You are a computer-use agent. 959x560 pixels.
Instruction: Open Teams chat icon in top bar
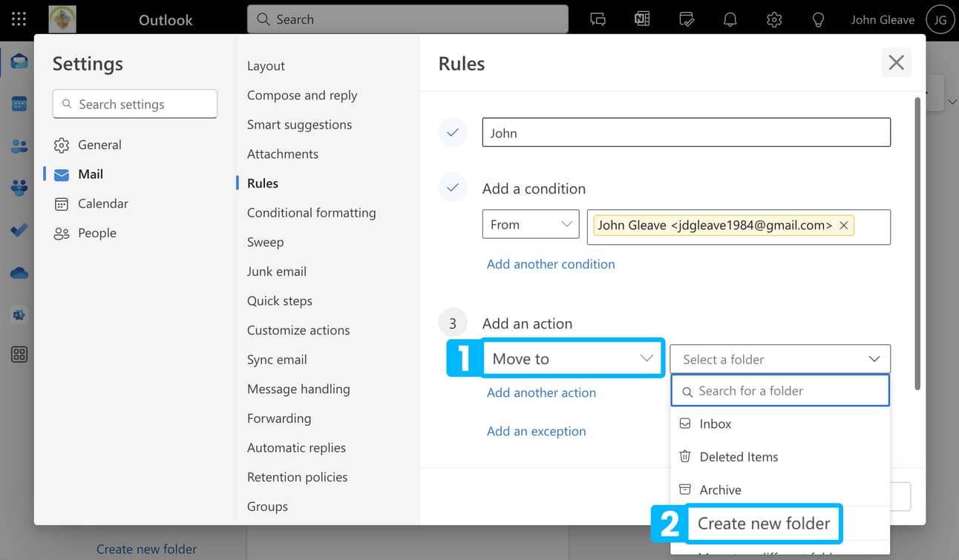[598, 20]
